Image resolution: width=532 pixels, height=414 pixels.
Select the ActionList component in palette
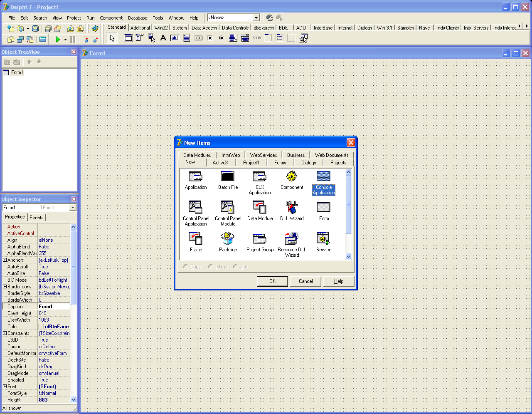coord(303,38)
